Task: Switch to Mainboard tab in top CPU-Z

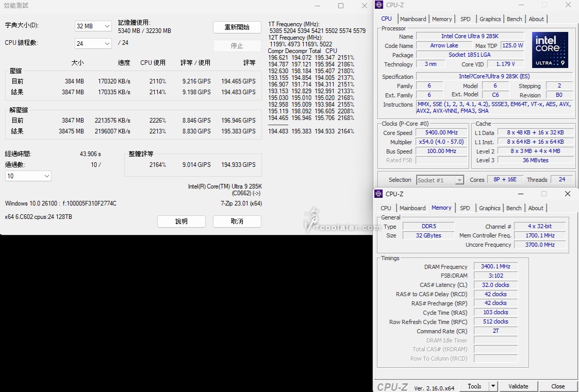Action: [x=413, y=19]
